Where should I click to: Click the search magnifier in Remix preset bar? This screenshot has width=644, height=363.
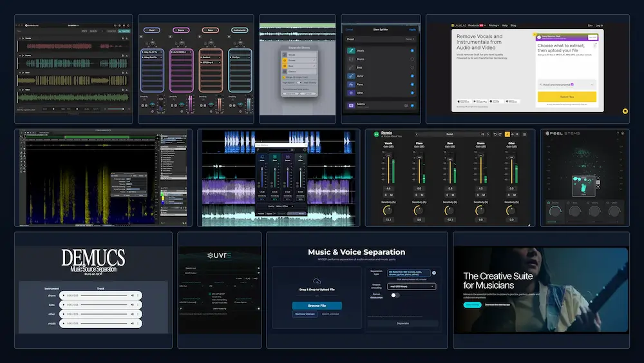pos(482,134)
